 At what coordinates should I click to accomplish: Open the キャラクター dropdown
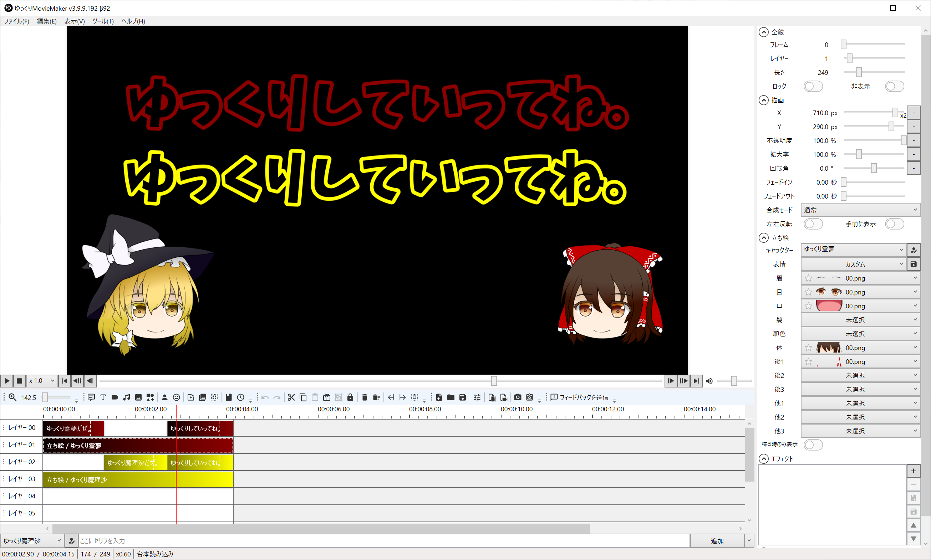point(853,250)
